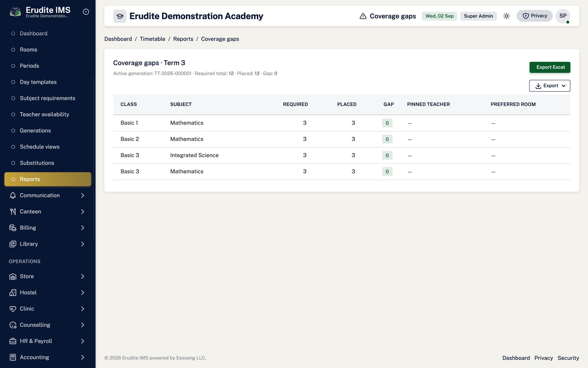The height and width of the screenshot is (368, 588).
Task: Select Substitutions in the sidebar
Action: pos(48,163)
